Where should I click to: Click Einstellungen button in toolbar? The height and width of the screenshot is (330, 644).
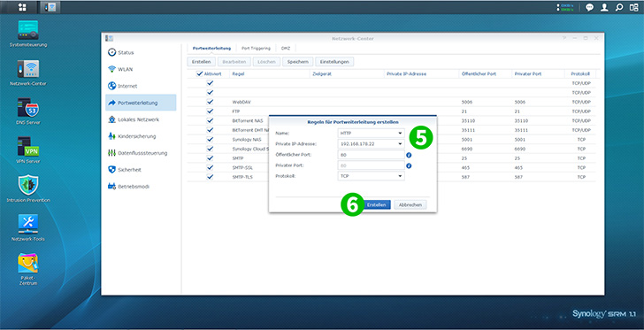pos(334,62)
